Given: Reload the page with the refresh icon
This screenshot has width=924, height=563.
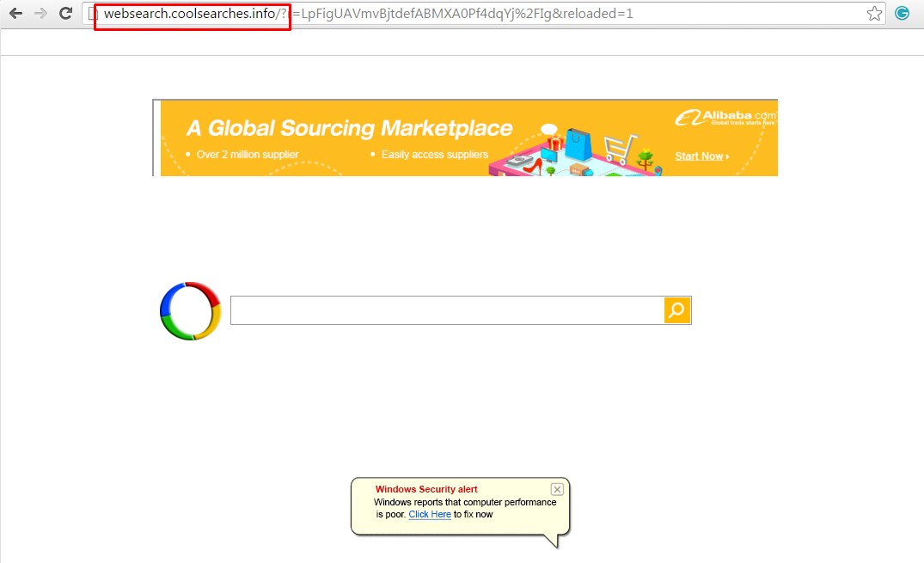Looking at the screenshot, I should [x=65, y=13].
